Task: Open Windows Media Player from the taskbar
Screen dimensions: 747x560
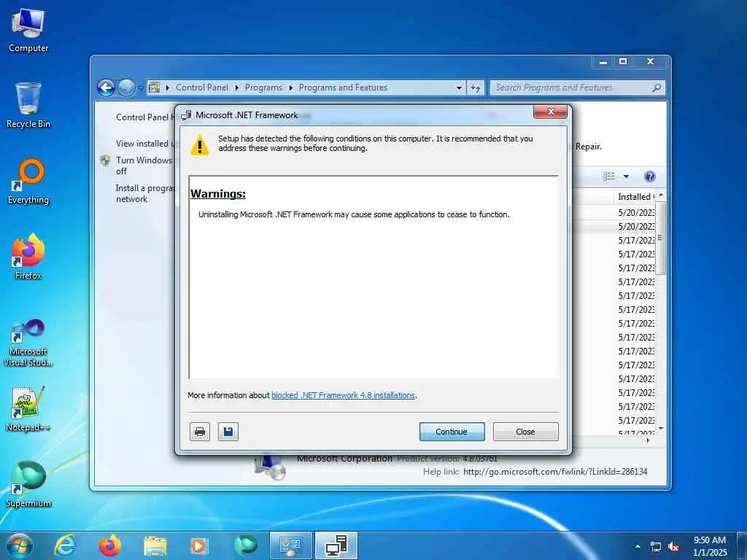Action: [x=200, y=545]
